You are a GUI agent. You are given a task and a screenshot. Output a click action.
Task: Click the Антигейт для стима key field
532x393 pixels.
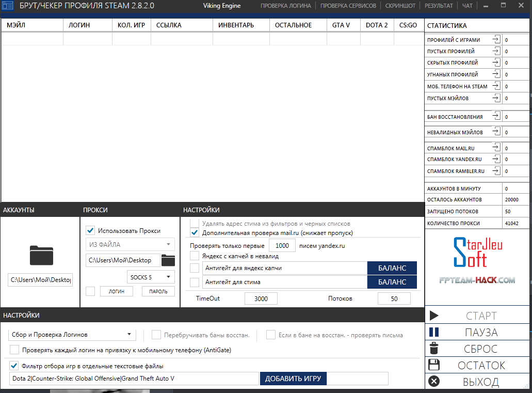[285, 282]
